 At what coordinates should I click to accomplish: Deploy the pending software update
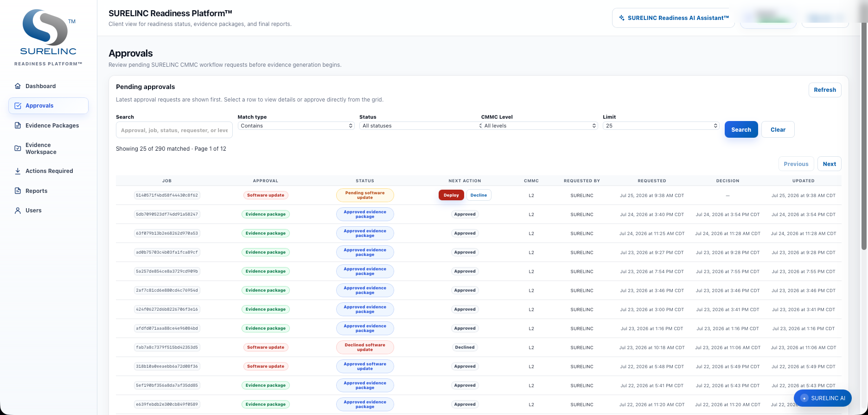tap(451, 195)
